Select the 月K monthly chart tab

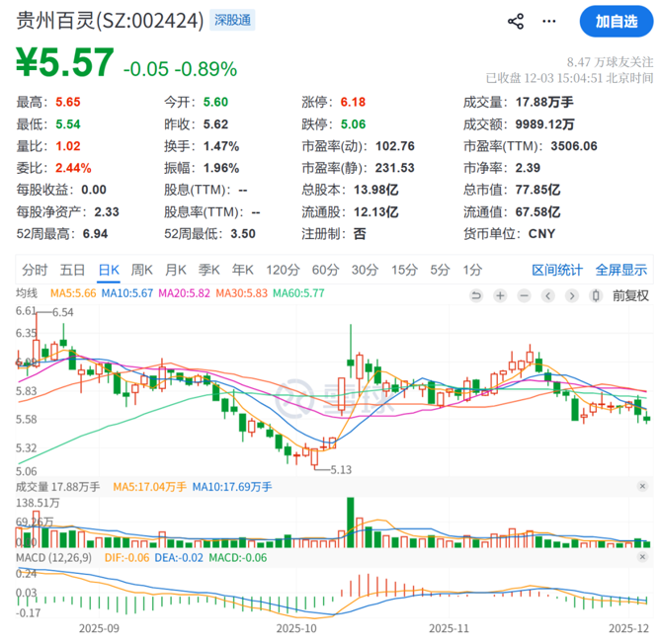(x=176, y=270)
